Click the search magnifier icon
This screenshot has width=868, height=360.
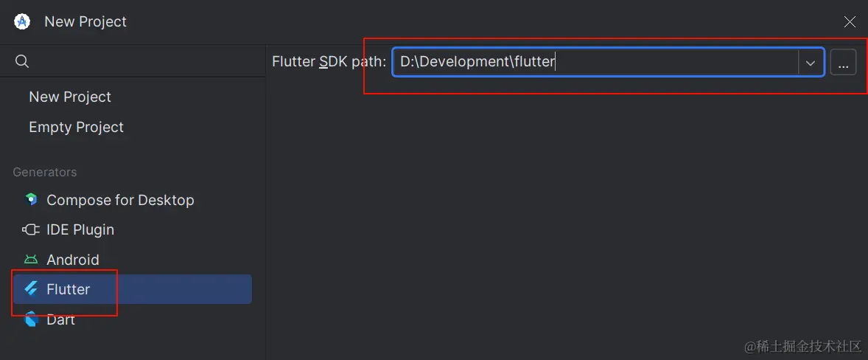[x=22, y=61]
